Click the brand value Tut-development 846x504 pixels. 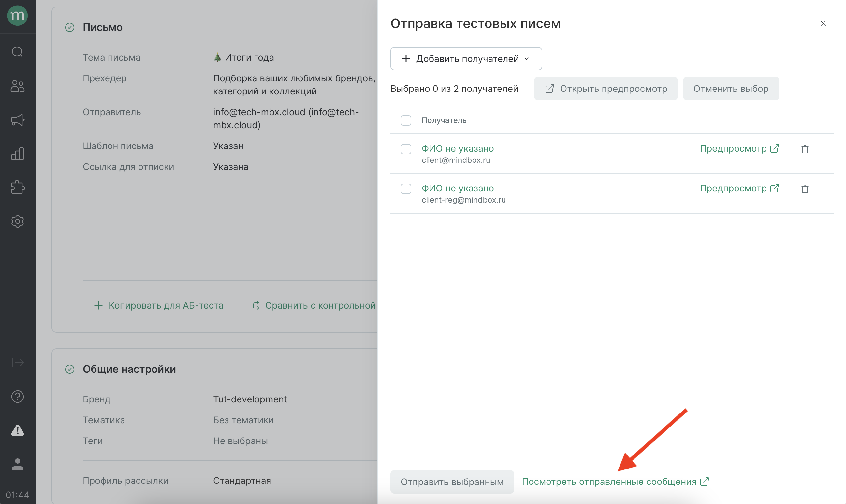click(x=250, y=399)
